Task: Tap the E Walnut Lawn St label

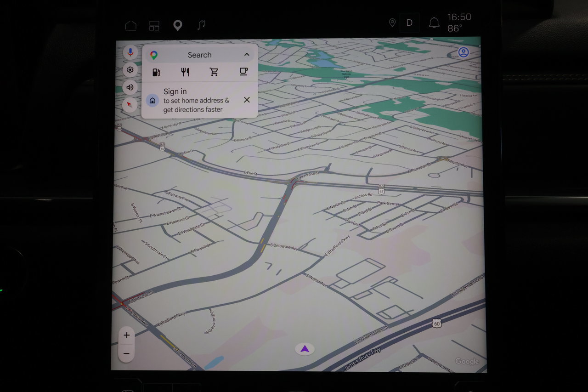Action: coord(165,212)
